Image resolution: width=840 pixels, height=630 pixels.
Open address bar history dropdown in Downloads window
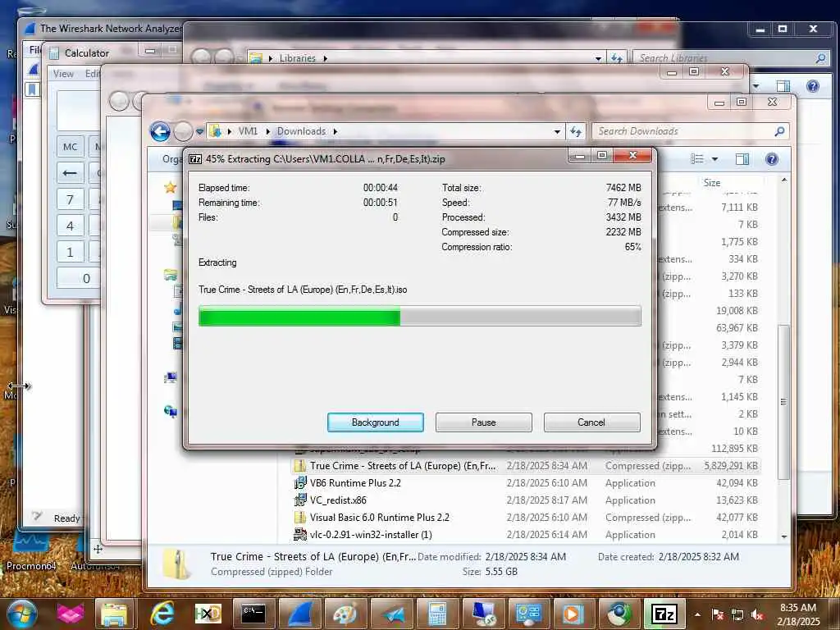[x=557, y=132]
